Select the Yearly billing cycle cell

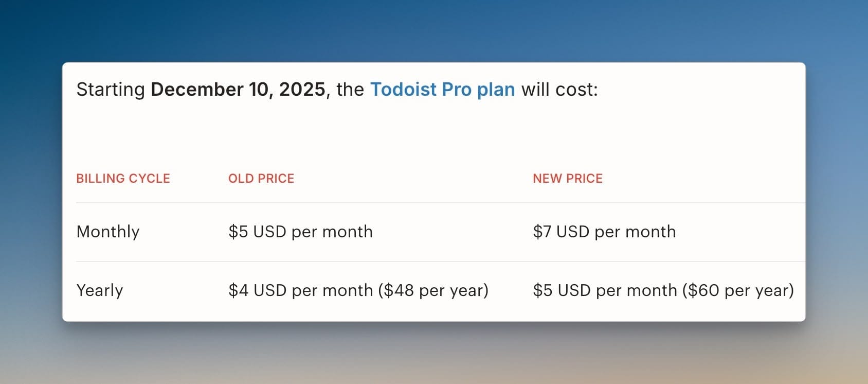pos(100,291)
